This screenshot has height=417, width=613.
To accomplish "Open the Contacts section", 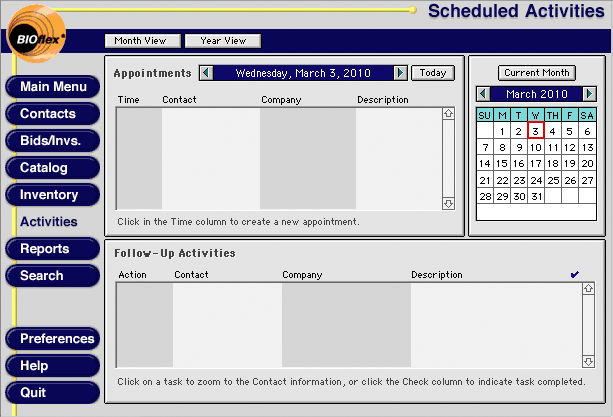I will tap(53, 114).
